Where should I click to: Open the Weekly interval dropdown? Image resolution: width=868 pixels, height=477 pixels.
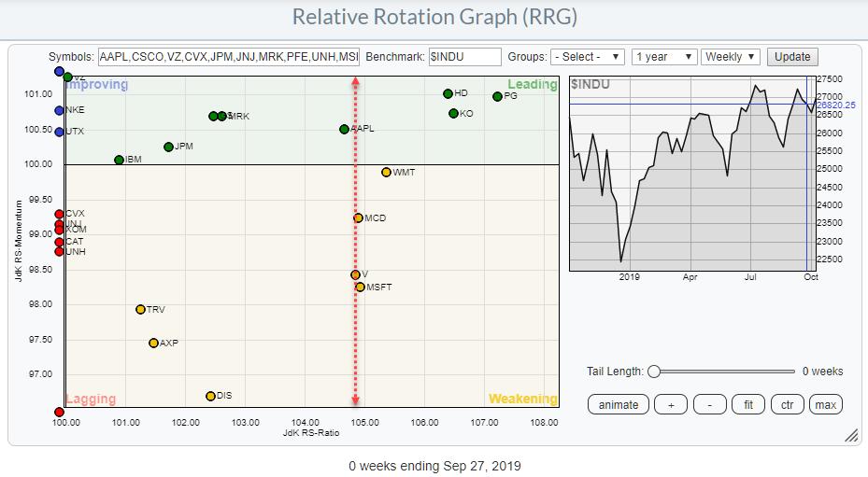[x=731, y=57]
